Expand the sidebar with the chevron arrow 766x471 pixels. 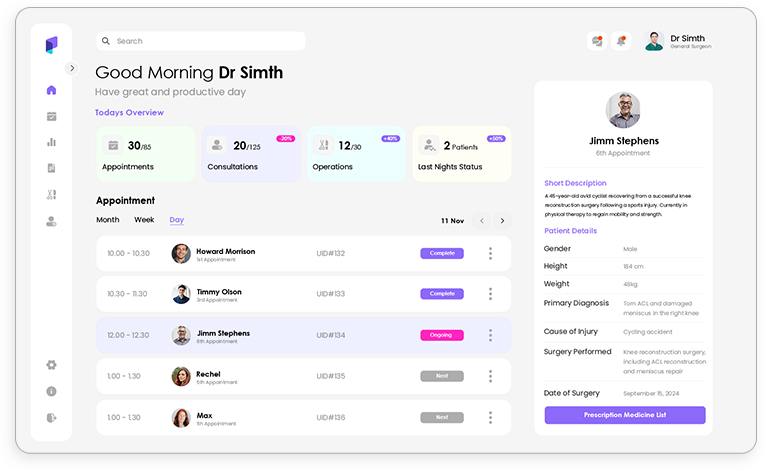71,68
